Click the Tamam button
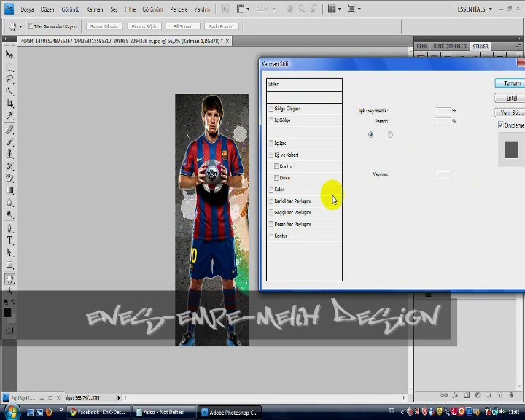Image resolution: width=525 pixels, height=420 pixels. 510,83
